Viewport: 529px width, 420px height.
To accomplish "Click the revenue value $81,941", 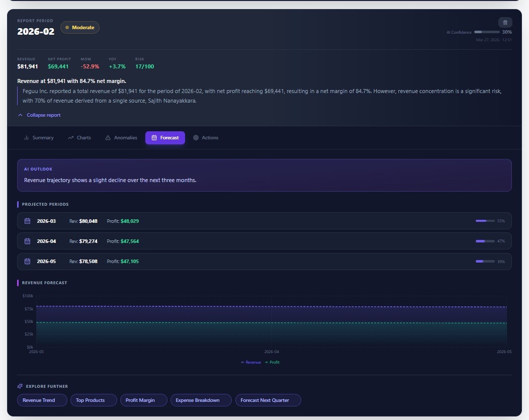I will (x=27, y=66).
